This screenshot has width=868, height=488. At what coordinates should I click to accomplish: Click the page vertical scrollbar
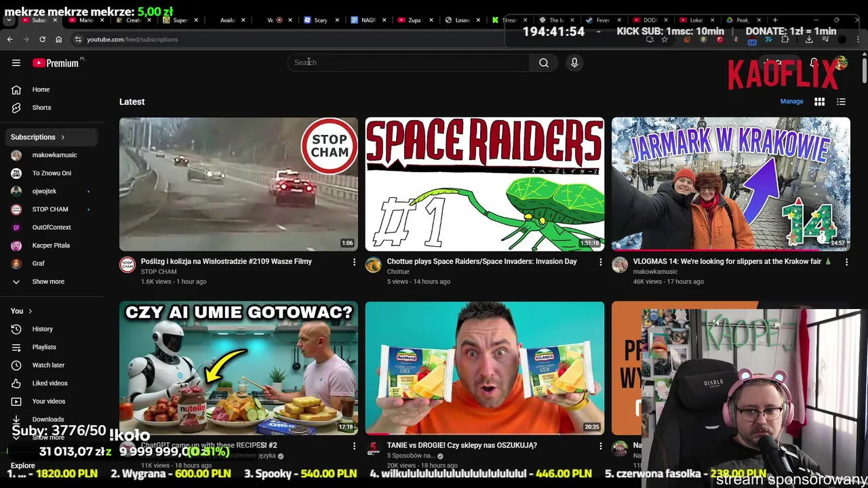pos(865,71)
